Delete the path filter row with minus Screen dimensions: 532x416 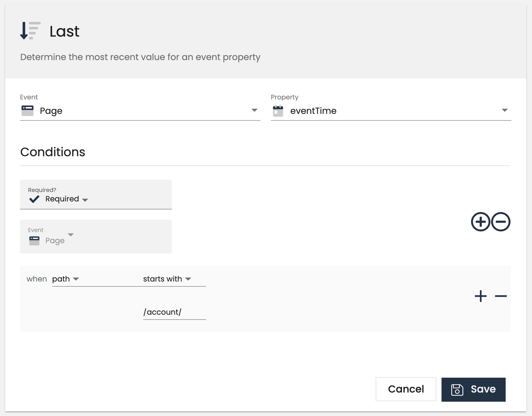501,296
